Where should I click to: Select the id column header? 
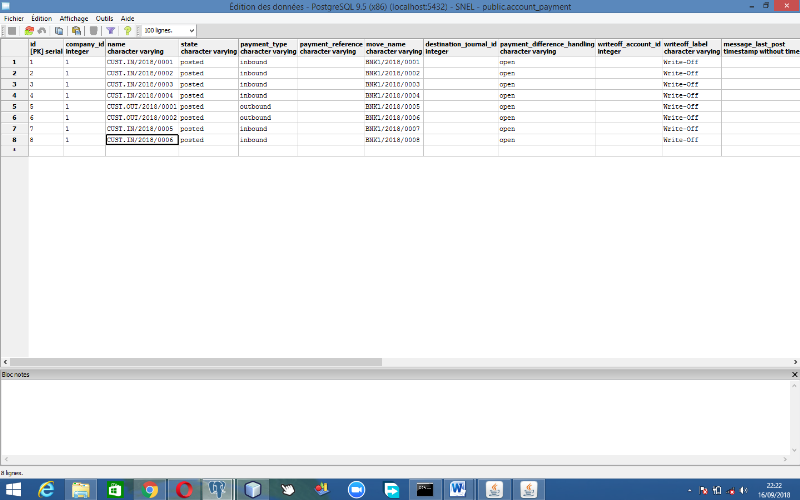coord(46,48)
